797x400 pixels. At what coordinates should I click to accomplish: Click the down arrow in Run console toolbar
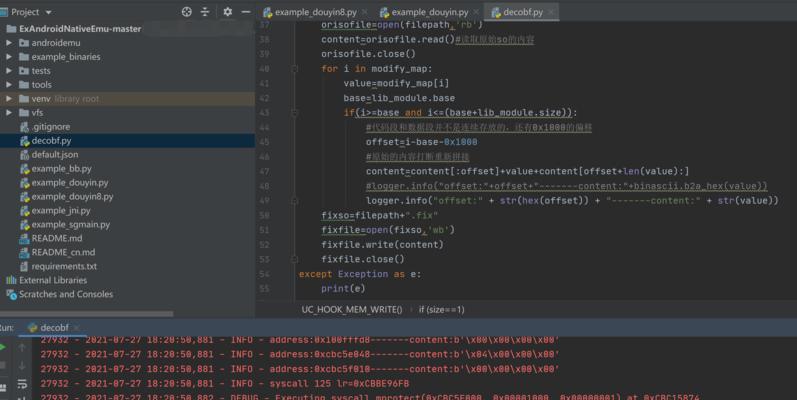(22, 365)
